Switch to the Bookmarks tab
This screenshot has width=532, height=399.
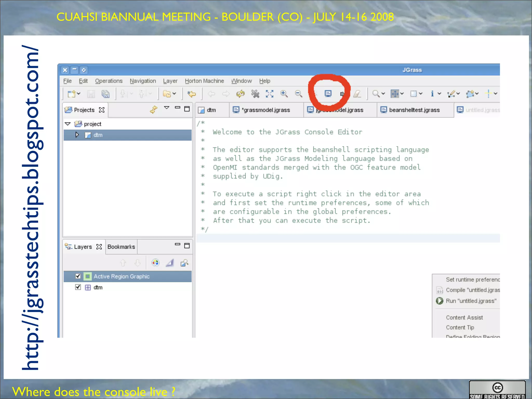121,247
